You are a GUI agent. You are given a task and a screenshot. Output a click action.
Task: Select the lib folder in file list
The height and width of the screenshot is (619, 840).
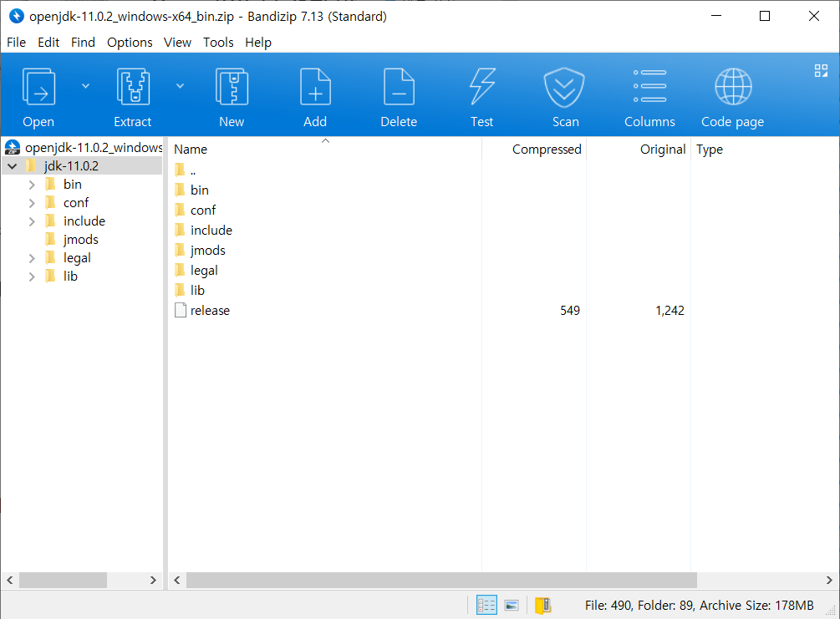pyautogui.click(x=197, y=290)
